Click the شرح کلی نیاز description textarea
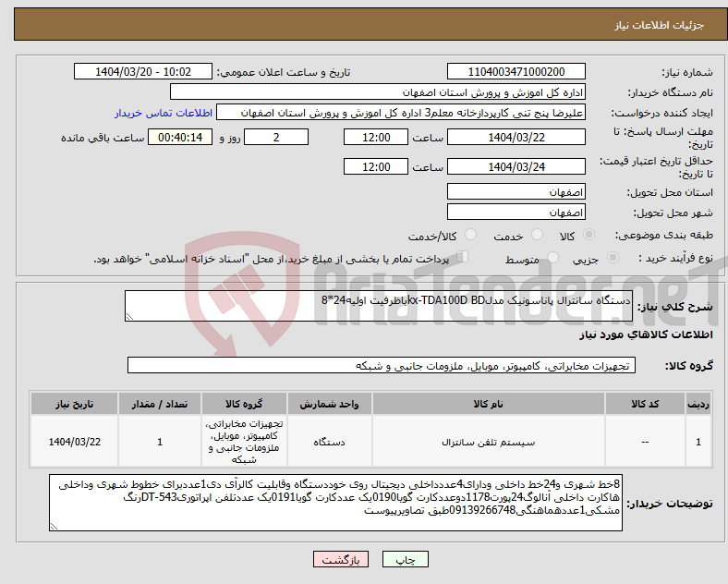Screen dimensions: 728x584 (x=379, y=306)
